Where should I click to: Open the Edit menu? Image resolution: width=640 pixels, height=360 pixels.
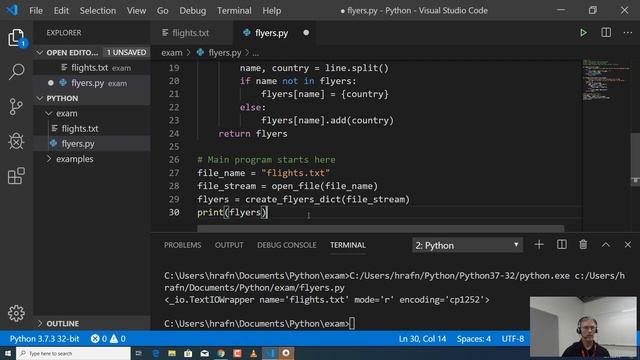pos(61,10)
